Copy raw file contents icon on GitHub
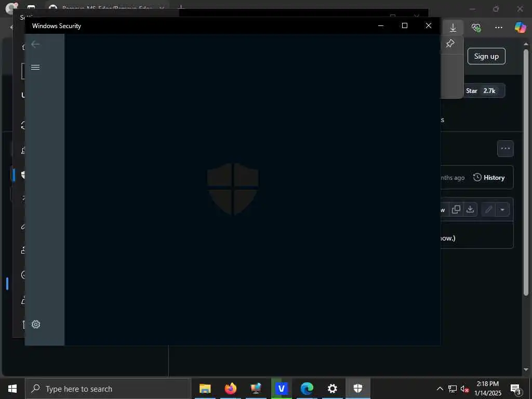This screenshot has height=399, width=532. [x=456, y=209]
